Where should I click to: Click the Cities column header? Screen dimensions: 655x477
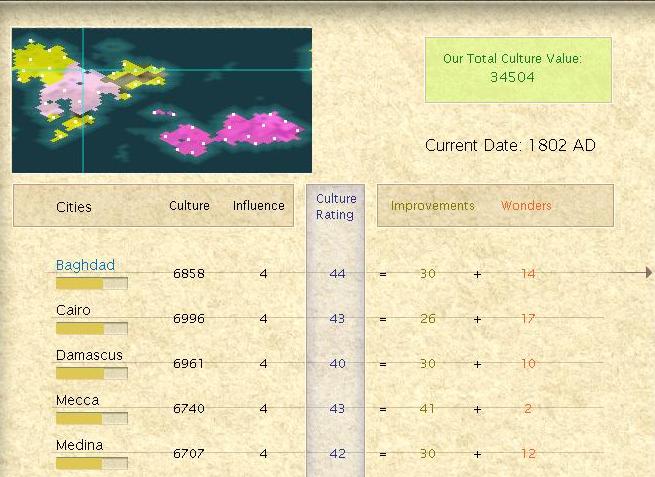point(74,207)
